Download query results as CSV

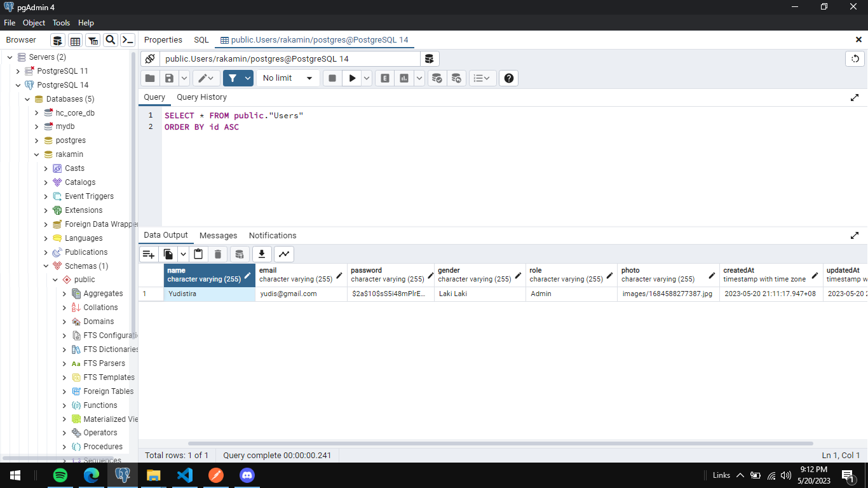pos(262,254)
